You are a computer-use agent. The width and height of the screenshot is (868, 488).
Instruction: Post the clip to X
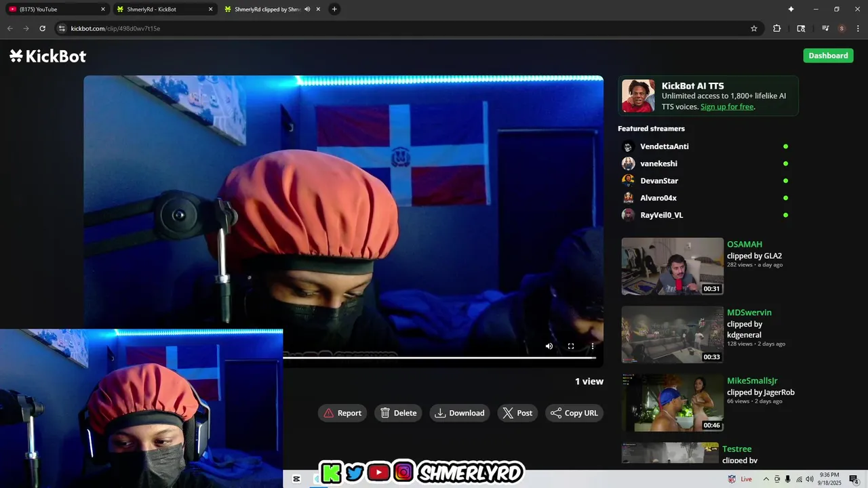point(517,413)
